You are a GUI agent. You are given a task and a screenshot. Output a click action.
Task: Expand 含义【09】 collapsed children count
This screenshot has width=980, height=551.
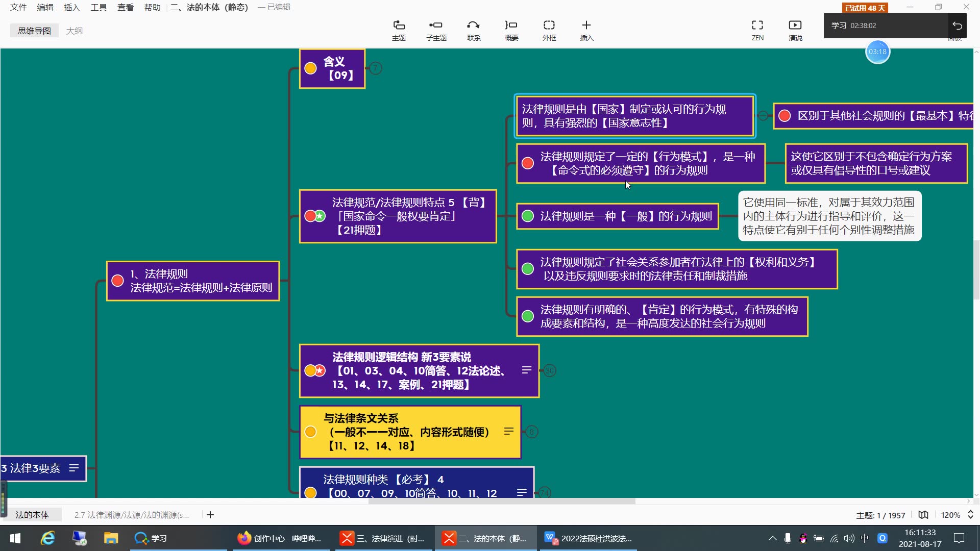[x=376, y=68]
